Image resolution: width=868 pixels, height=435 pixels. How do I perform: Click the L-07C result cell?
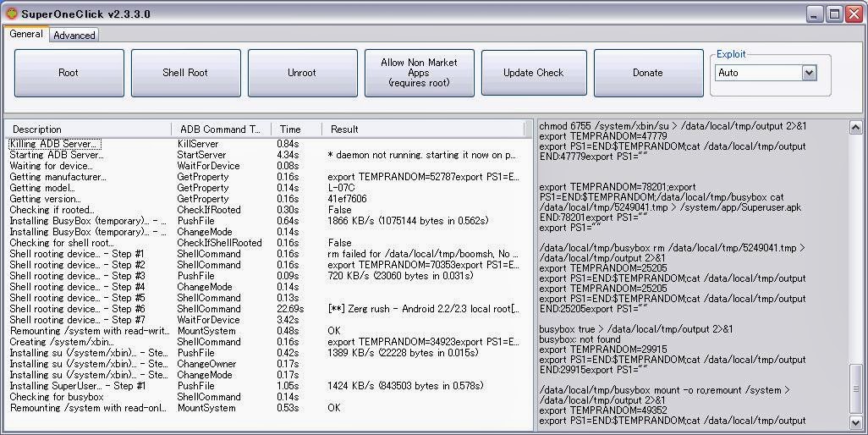coord(341,188)
